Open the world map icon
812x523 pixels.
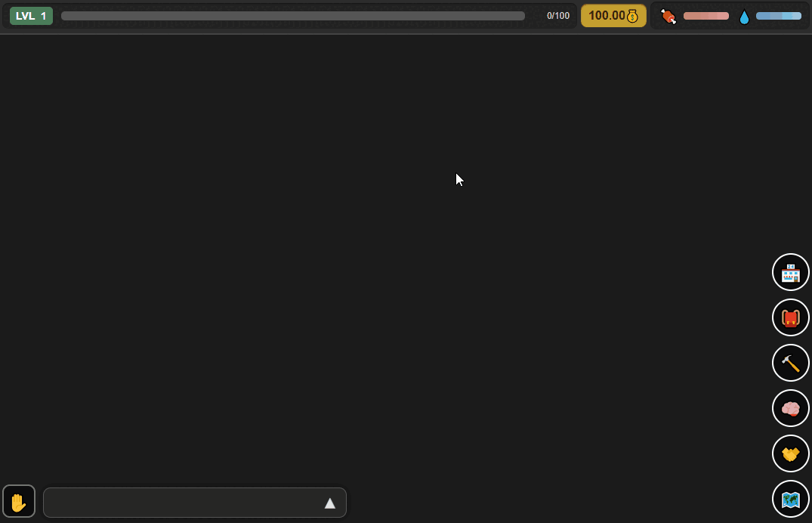790,499
